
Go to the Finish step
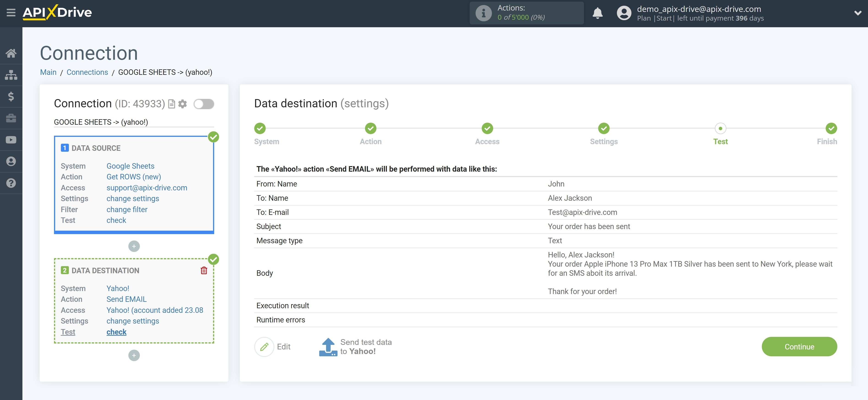pos(831,128)
